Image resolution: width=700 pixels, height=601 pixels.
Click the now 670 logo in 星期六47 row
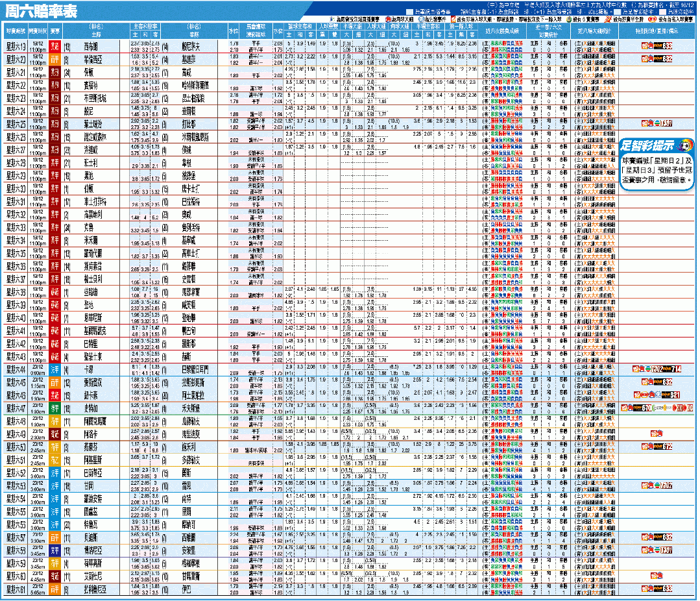pyautogui.click(x=641, y=408)
